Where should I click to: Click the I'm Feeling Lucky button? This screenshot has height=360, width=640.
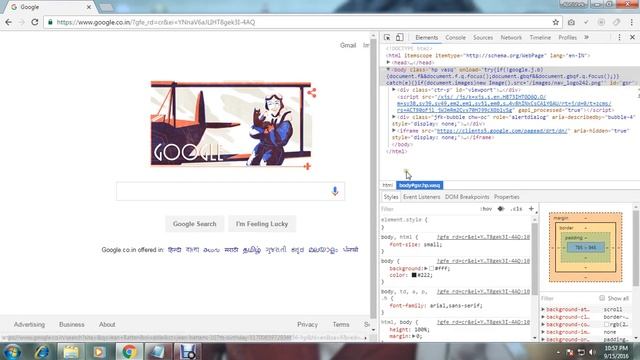pos(262,224)
